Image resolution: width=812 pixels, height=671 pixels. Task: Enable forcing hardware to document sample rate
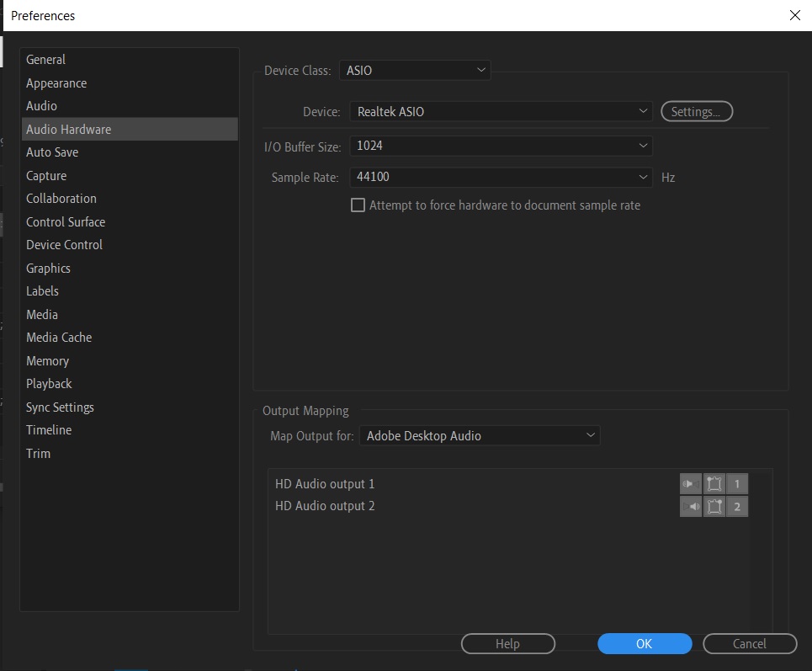click(x=358, y=205)
